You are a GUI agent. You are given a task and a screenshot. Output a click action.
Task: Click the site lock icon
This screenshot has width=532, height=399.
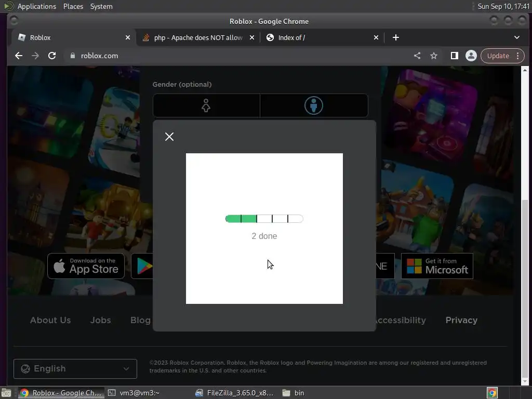tap(73, 56)
